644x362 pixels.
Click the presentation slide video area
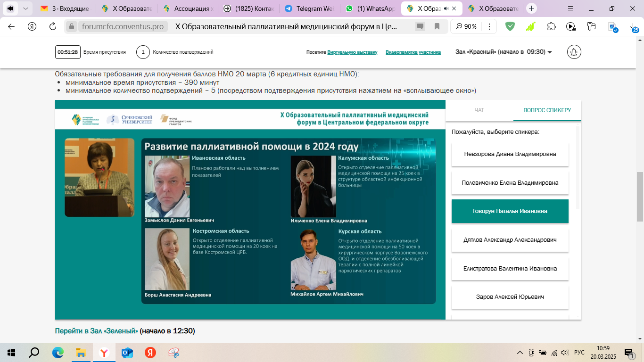(289, 221)
